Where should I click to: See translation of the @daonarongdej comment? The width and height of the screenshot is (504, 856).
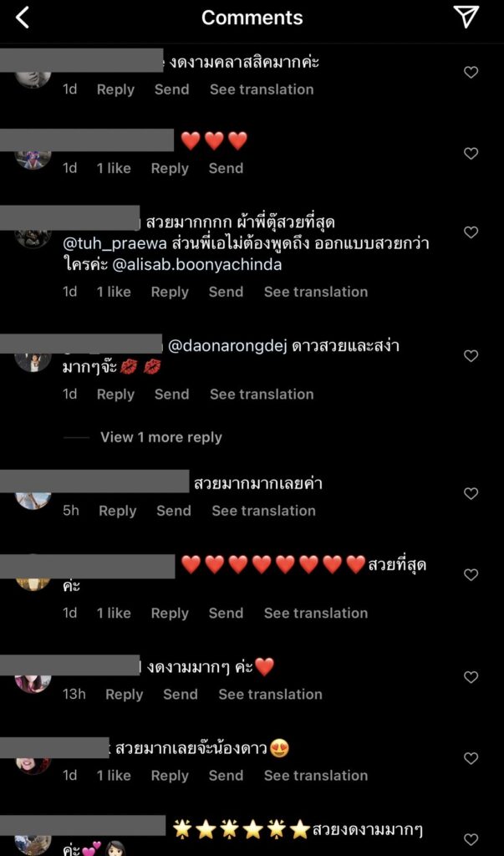tap(262, 395)
